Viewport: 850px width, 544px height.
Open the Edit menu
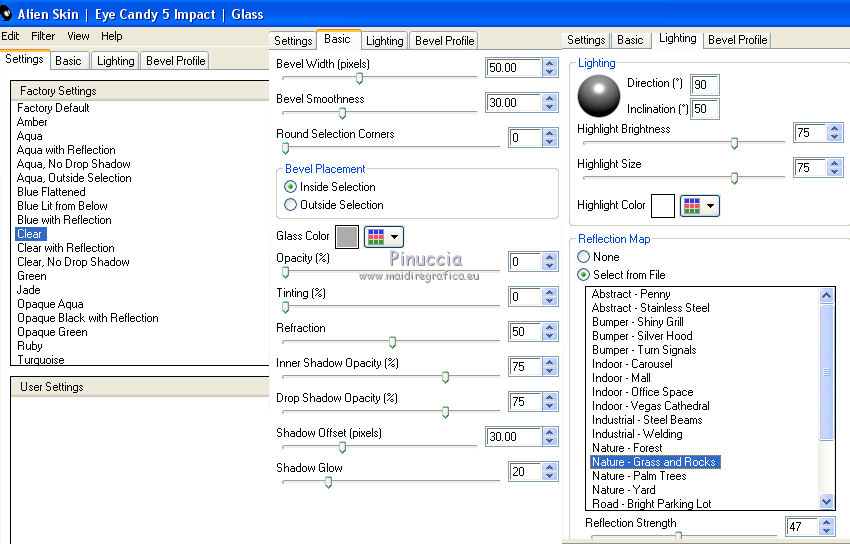[x=10, y=36]
